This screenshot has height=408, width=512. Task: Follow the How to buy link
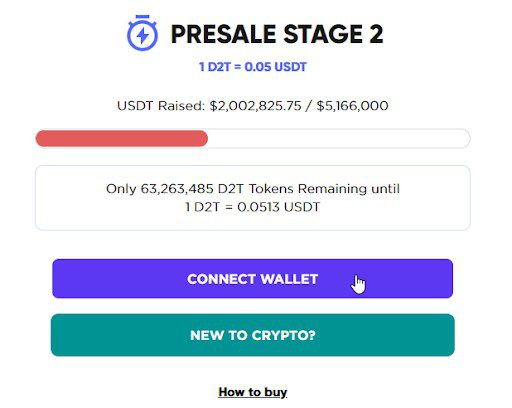pos(253,392)
